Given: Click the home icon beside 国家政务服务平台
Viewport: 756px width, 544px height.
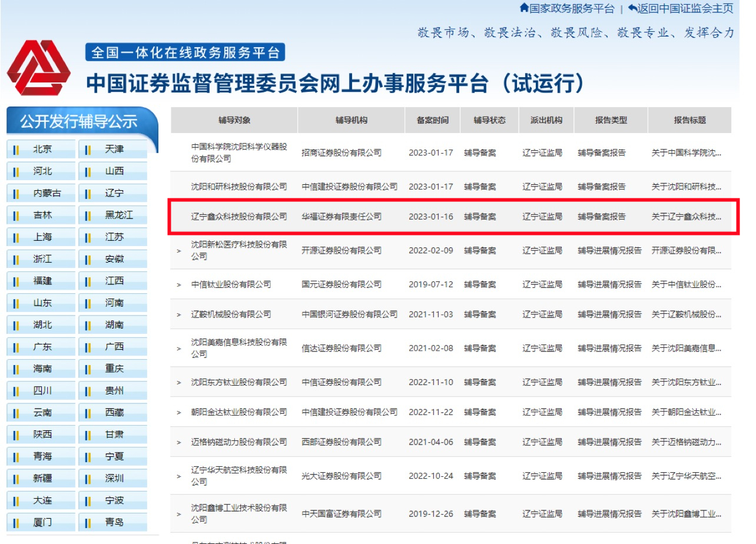Looking at the screenshot, I should [524, 8].
